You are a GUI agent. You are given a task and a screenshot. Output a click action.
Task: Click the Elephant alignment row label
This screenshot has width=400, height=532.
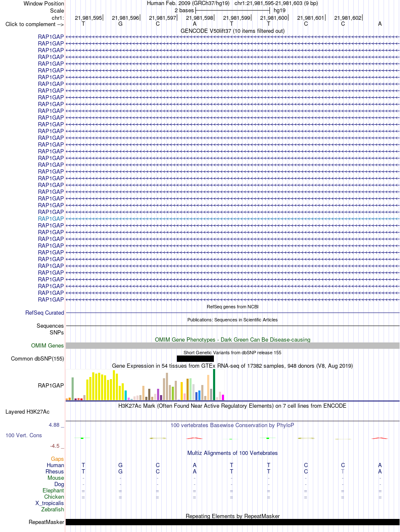click(53, 490)
